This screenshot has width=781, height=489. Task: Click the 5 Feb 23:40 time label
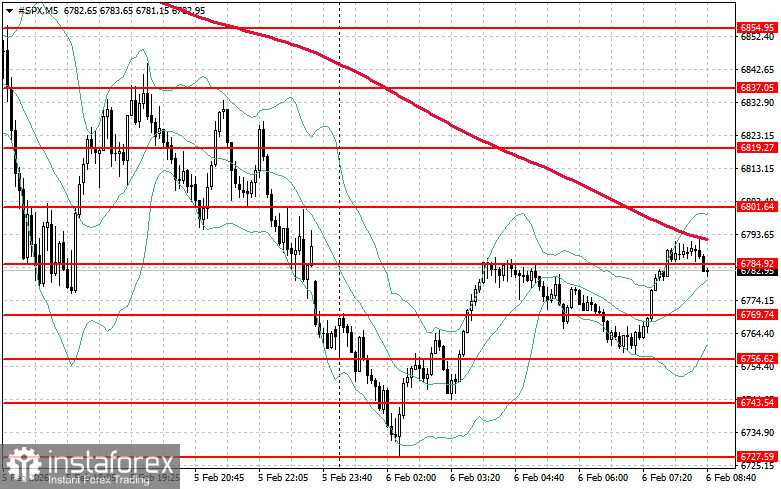click(x=347, y=478)
